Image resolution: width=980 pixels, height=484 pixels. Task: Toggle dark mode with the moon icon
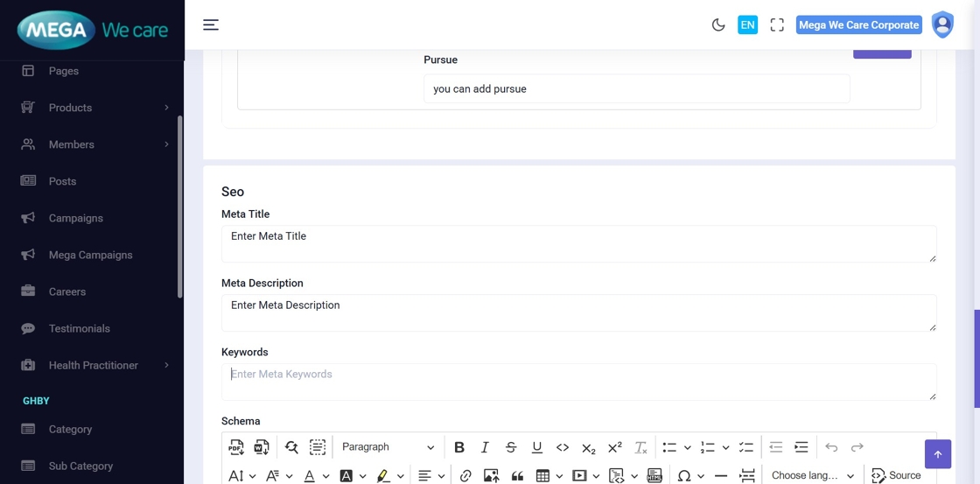pos(718,25)
